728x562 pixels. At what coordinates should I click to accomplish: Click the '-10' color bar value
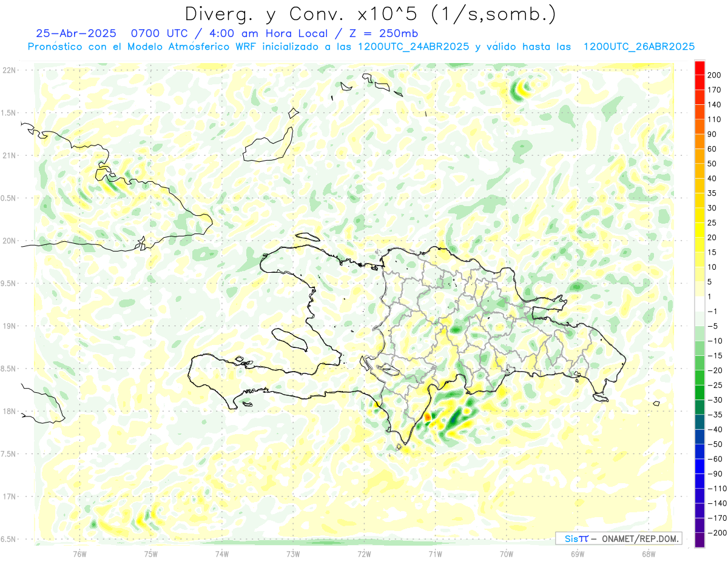pos(715,341)
